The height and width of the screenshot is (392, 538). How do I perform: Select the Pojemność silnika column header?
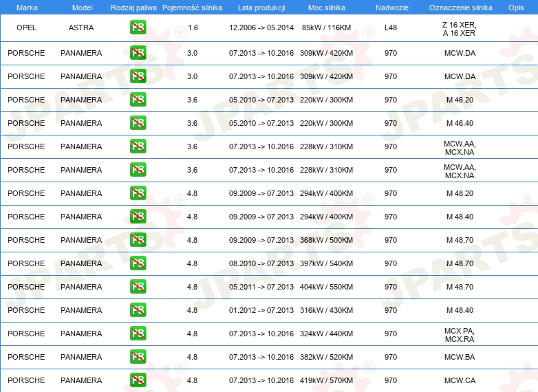click(192, 7)
